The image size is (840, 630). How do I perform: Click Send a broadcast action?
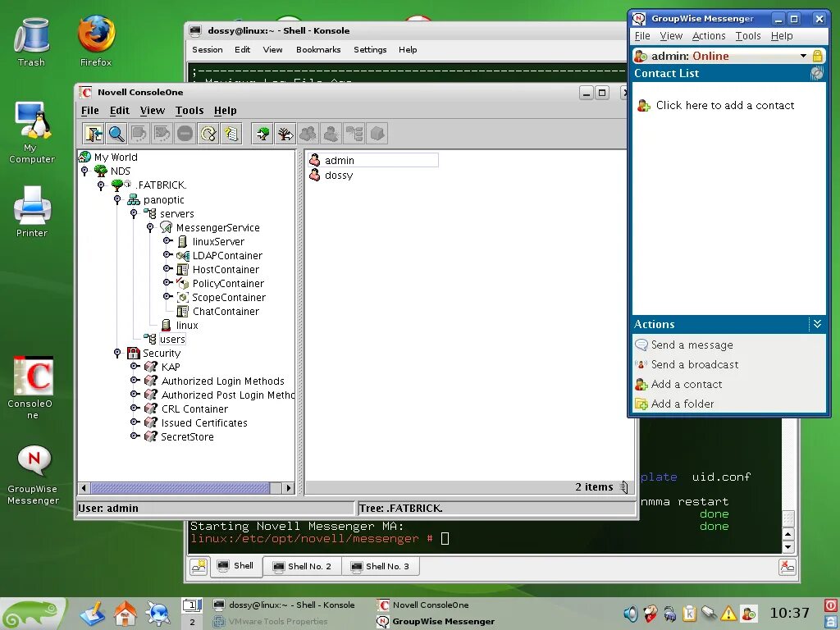[694, 365]
